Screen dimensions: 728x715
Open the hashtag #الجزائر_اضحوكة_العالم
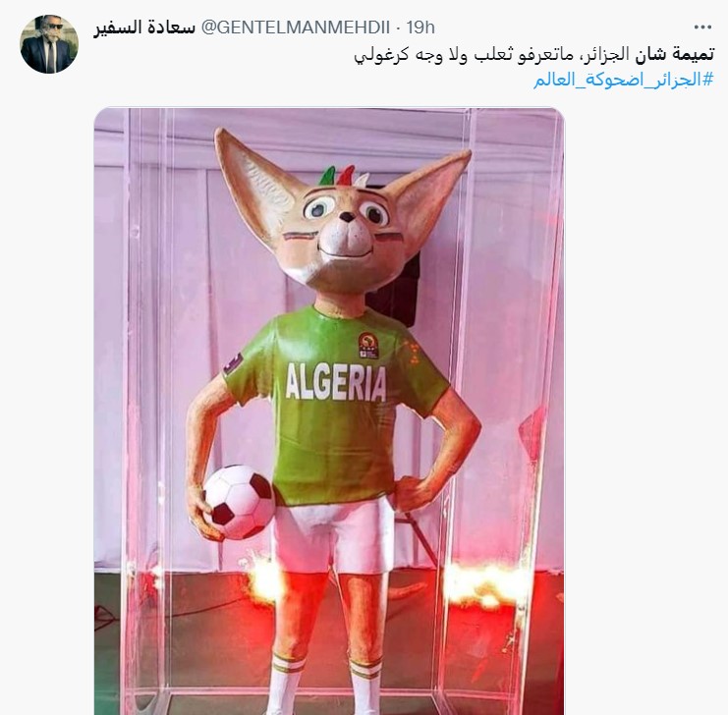[x=623, y=80]
